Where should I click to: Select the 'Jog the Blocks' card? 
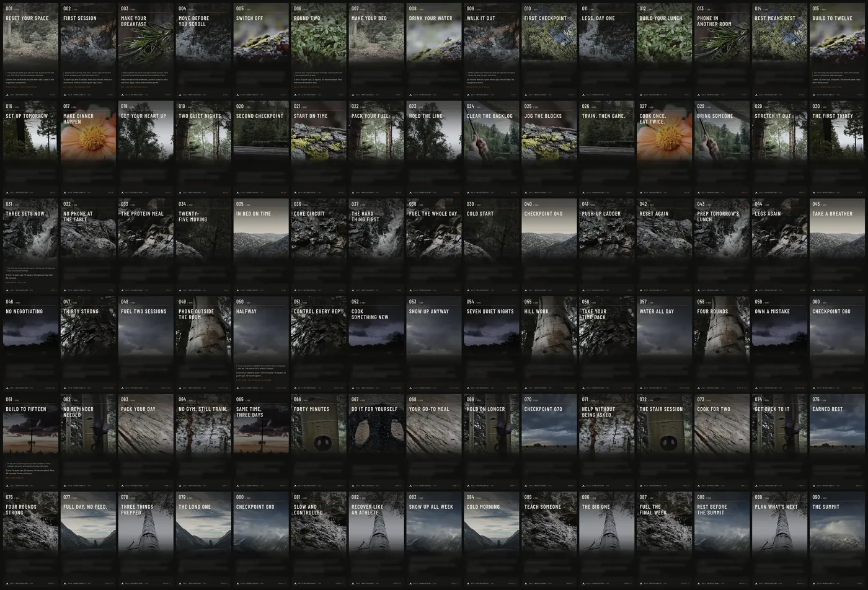pyautogui.click(x=549, y=148)
